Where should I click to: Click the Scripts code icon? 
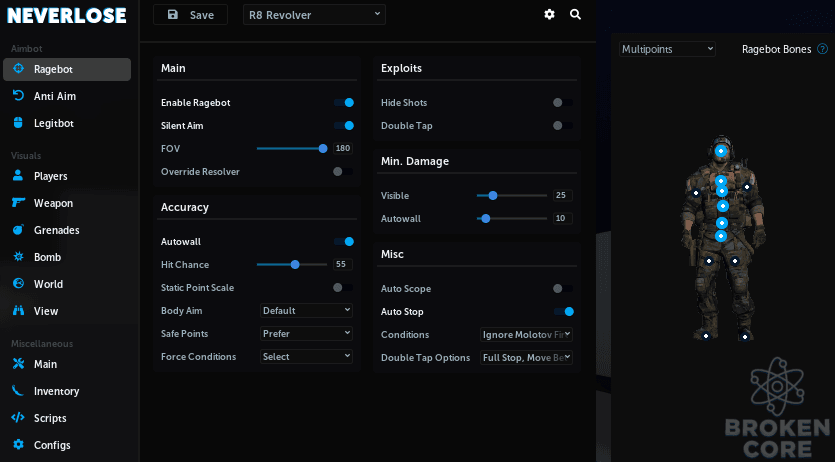19,418
